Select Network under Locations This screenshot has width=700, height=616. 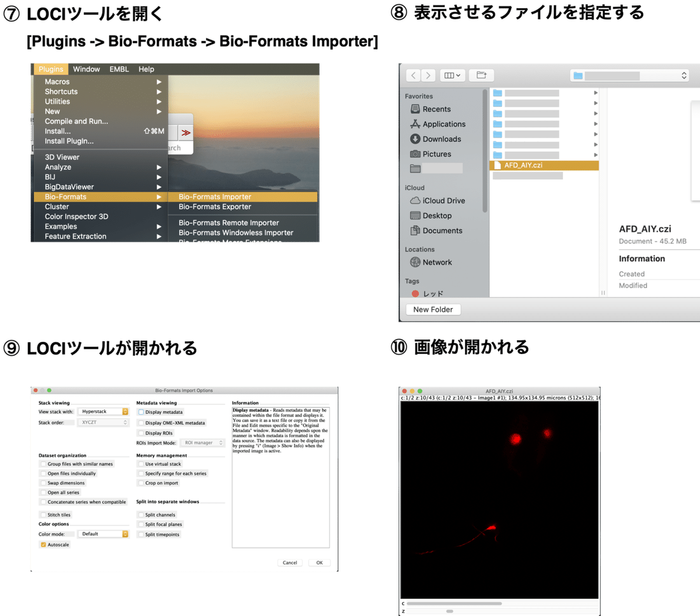pyautogui.click(x=430, y=262)
